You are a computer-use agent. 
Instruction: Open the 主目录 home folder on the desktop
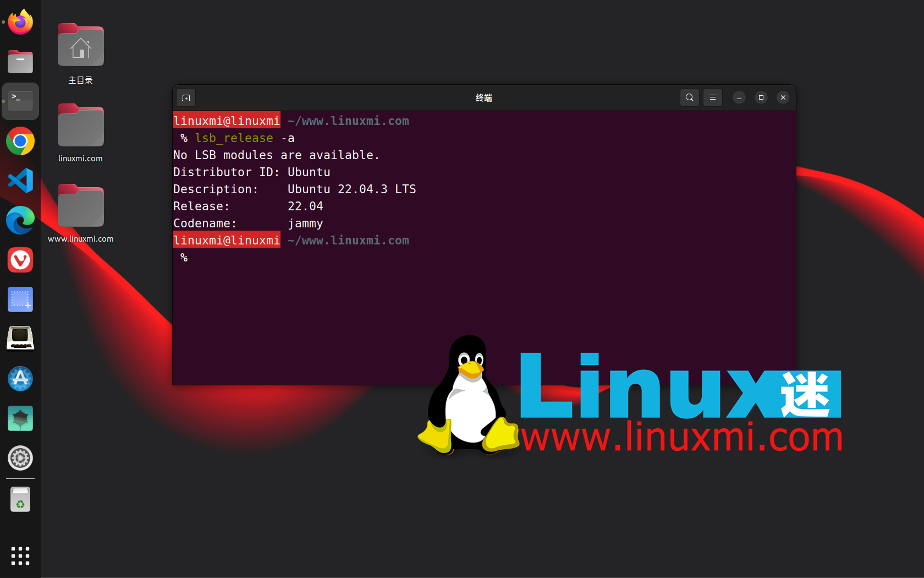tap(80, 54)
